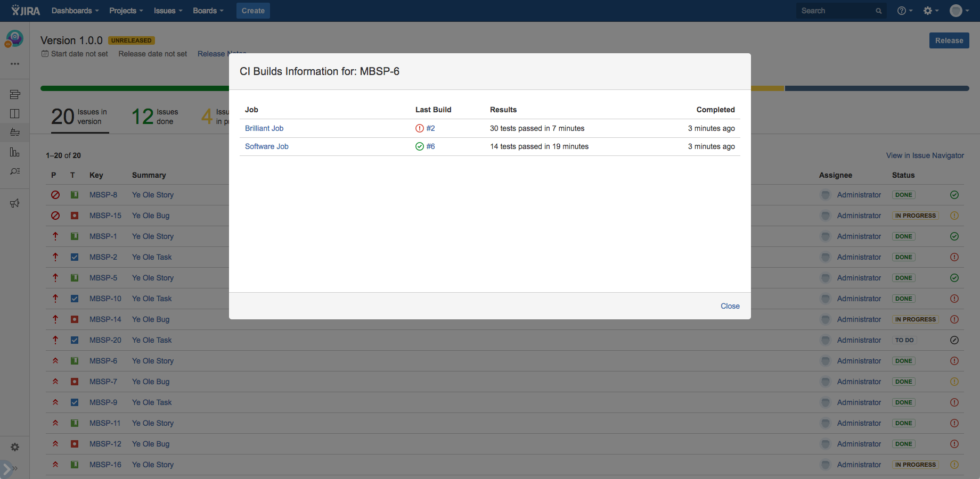Open the Brilliant Job link
Screen dimensions: 980x479
[264, 128]
